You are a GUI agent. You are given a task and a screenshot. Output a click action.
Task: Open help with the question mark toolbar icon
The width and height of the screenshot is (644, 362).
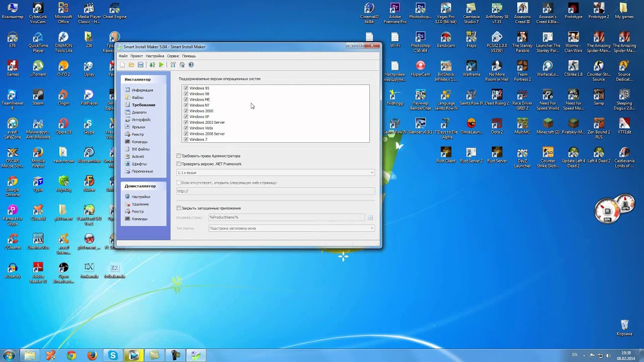[191, 65]
